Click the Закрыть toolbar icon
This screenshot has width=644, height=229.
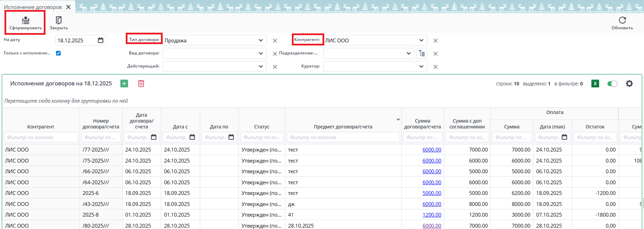coord(59,23)
